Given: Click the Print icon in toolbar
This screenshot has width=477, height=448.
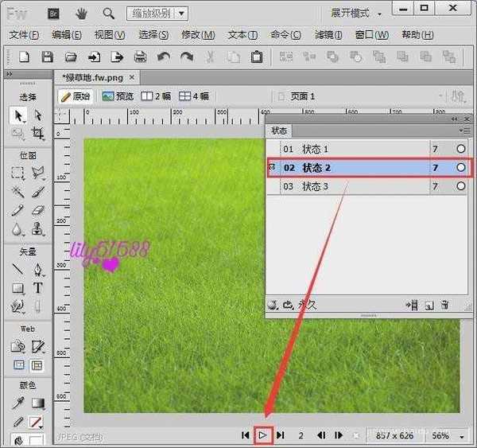Looking at the screenshot, I should point(141,56).
